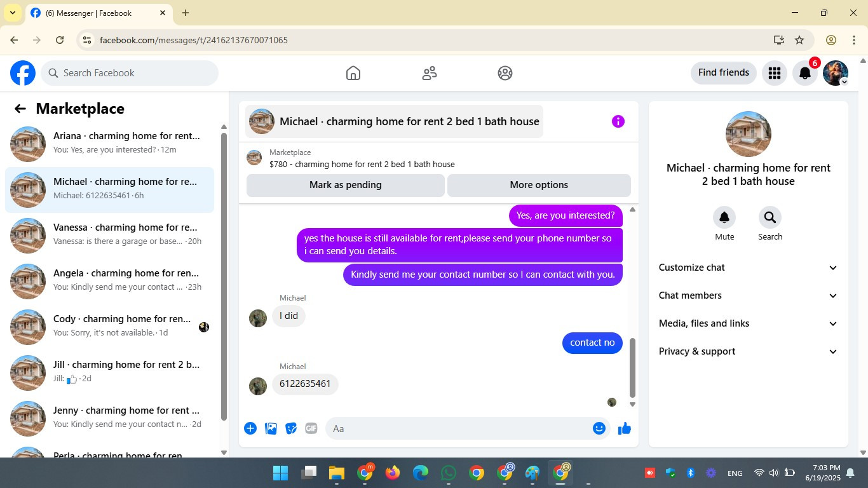The width and height of the screenshot is (868, 488).
Task: Focus the Search Facebook field
Action: [130, 73]
